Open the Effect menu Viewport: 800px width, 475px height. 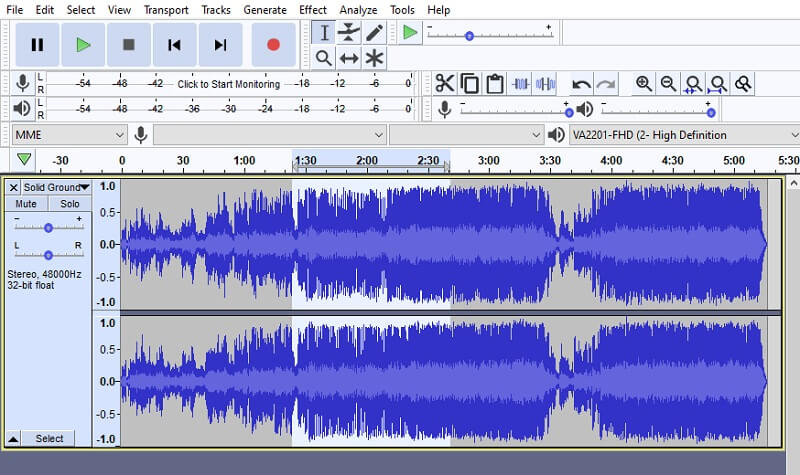point(312,9)
